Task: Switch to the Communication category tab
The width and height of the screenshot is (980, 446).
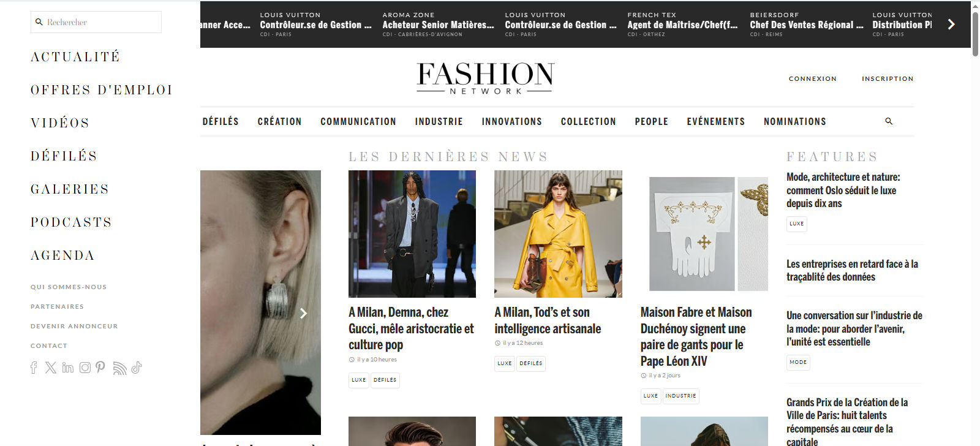Action: [358, 121]
